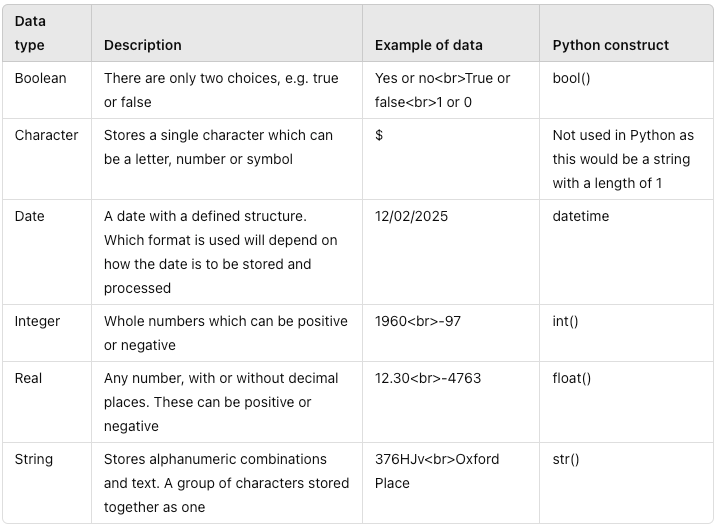Screen dimensions: 717x526
Task: Select the 'Python construct' column header
Action: [610, 45]
